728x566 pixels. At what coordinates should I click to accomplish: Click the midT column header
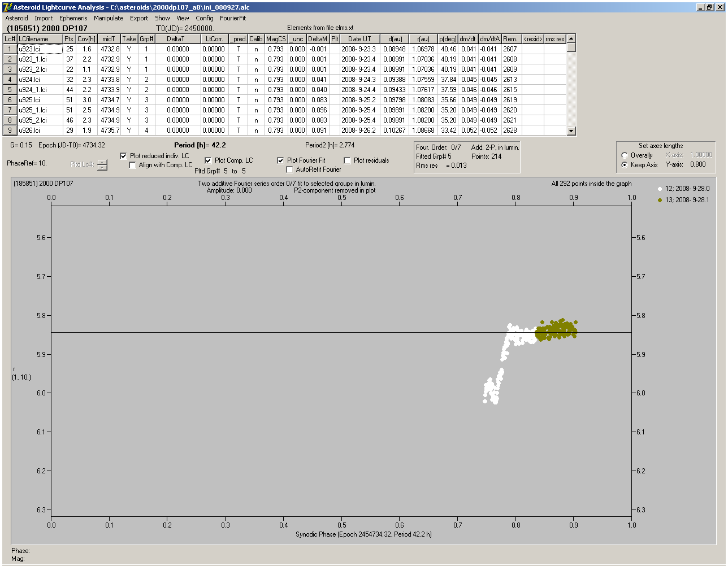coord(109,39)
